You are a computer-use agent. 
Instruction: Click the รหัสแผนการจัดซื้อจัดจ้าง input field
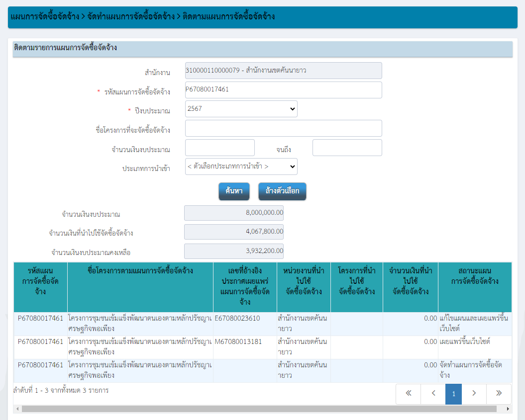point(283,90)
